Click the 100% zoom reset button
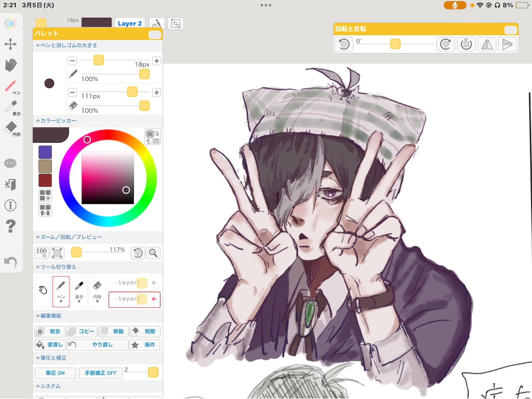This screenshot has height=399, width=532. point(41,253)
